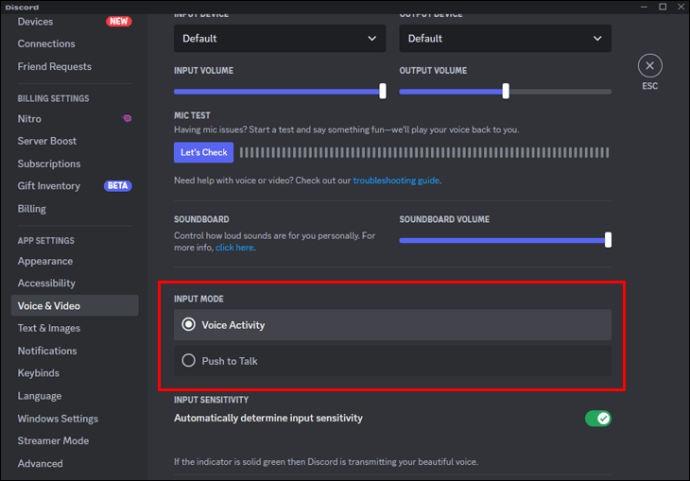This screenshot has height=481, width=690.
Task: Click the Soundboard Volume slider handle
Action: point(608,240)
